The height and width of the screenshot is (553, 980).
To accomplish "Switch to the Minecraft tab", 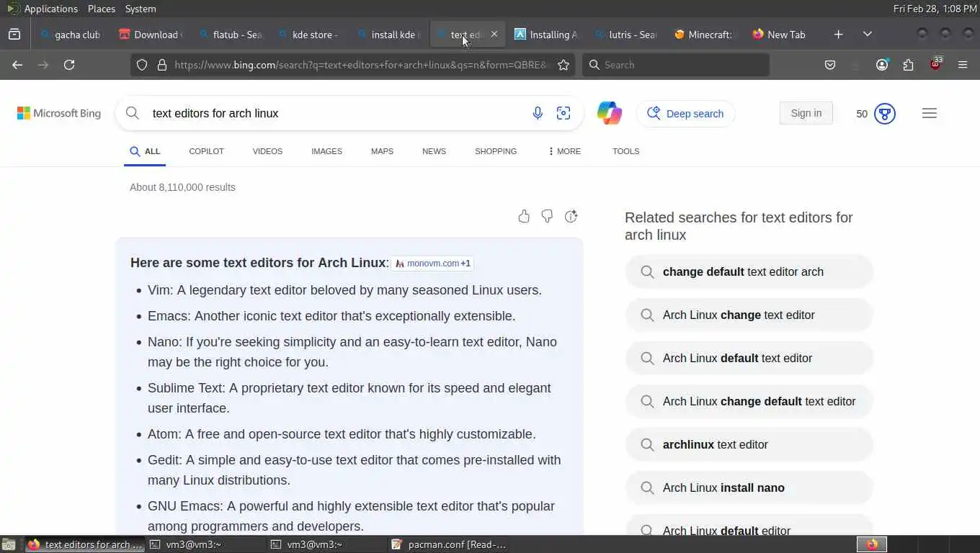I will click(705, 35).
